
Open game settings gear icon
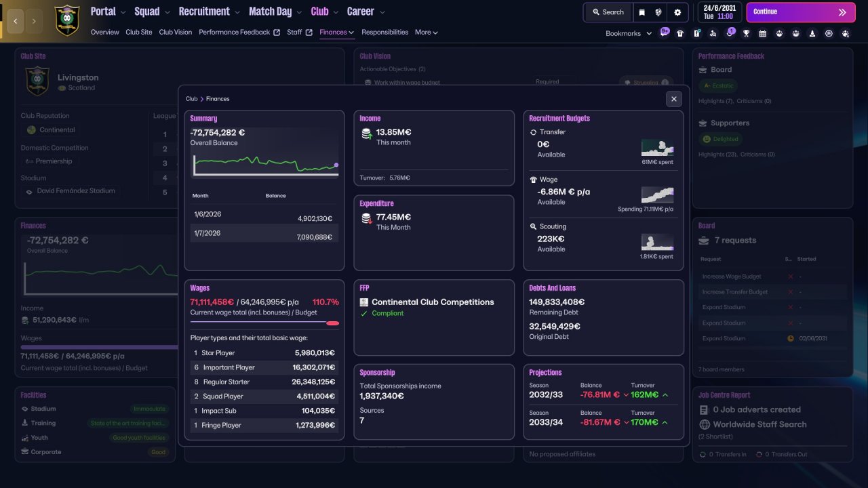pyautogui.click(x=677, y=12)
